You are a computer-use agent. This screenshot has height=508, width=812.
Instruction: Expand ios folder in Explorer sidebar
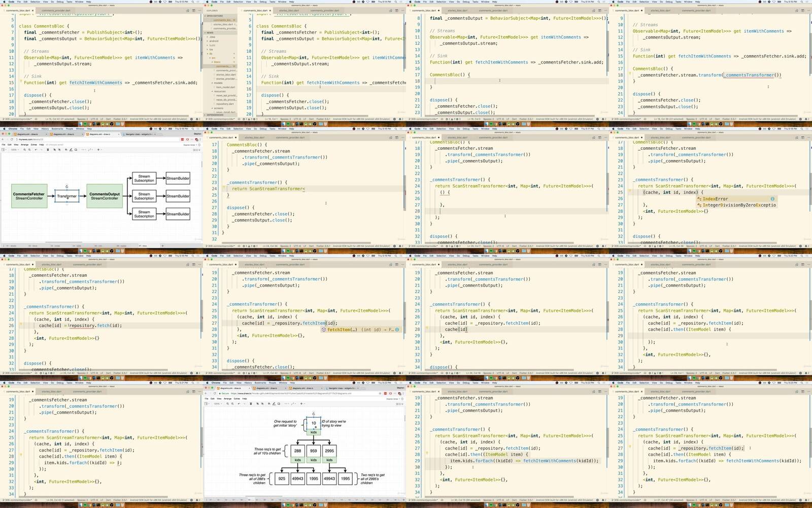coord(211,49)
